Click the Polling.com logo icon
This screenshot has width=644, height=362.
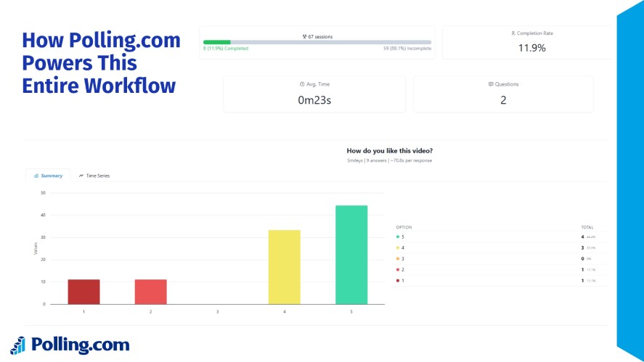(17, 345)
